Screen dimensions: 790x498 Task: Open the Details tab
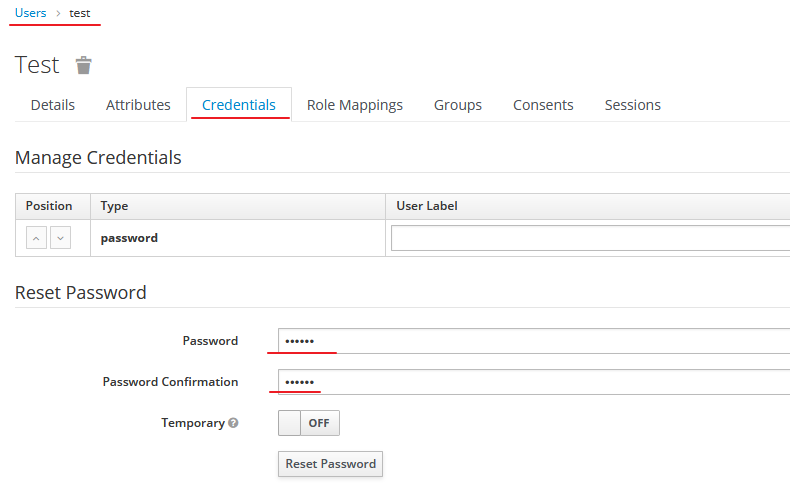pyautogui.click(x=53, y=105)
